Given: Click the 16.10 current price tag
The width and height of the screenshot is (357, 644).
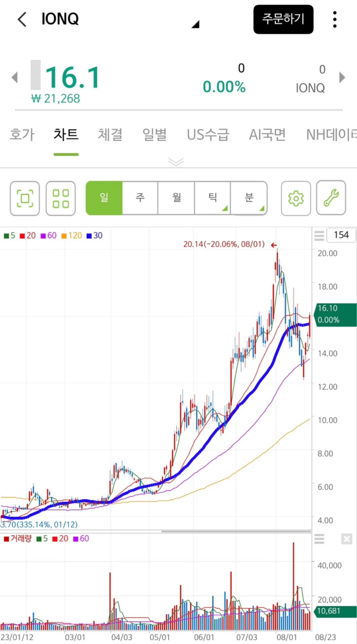Looking at the screenshot, I should (336, 315).
